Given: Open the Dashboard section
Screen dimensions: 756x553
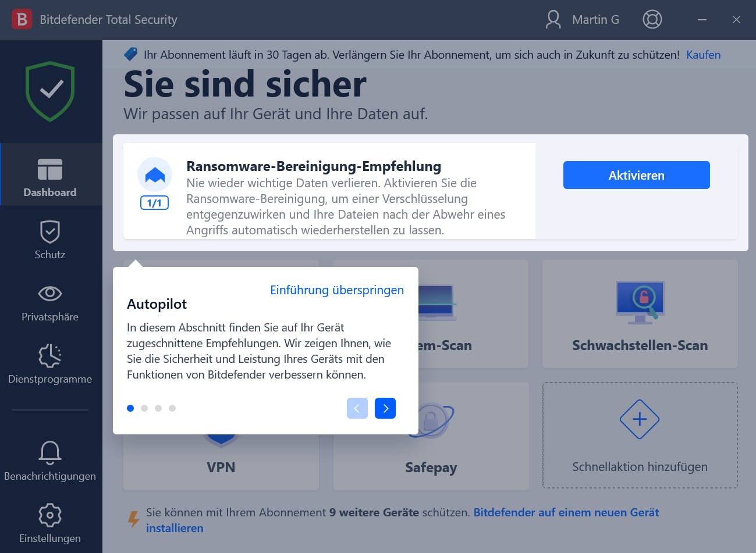Looking at the screenshot, I should [x=50, y=174].
